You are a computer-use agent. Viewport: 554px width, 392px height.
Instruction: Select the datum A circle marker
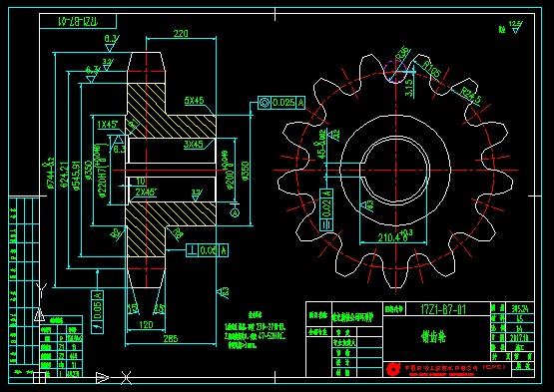(x=235, y=212)
